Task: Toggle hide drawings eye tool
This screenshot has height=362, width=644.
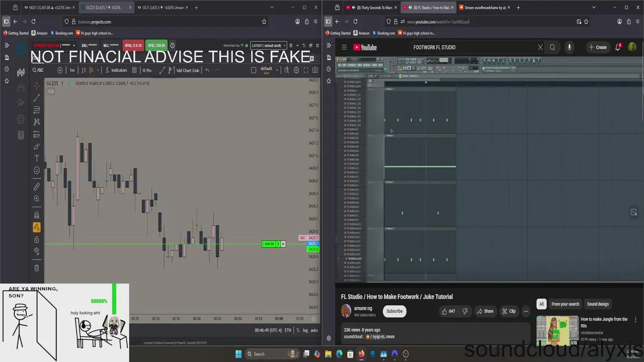Action: coord(37,251)
